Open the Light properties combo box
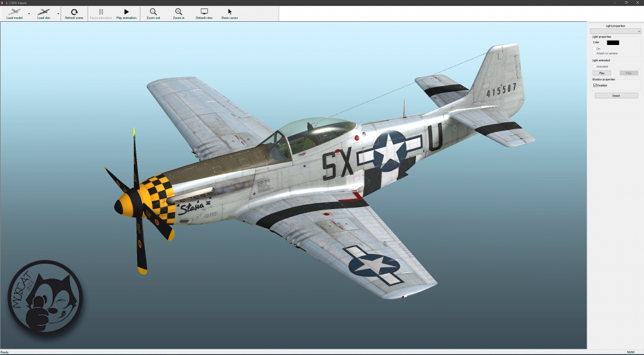 tap(616, 31)
